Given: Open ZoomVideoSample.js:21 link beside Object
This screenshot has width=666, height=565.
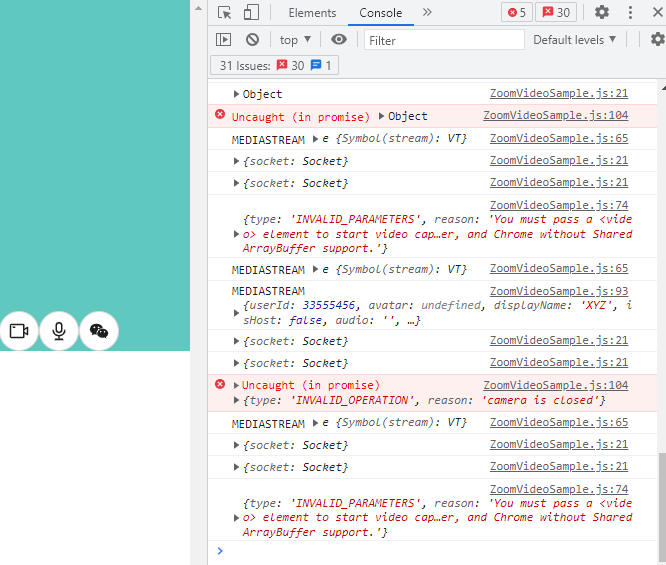Looking at the screenshot, I should (559, 93).
